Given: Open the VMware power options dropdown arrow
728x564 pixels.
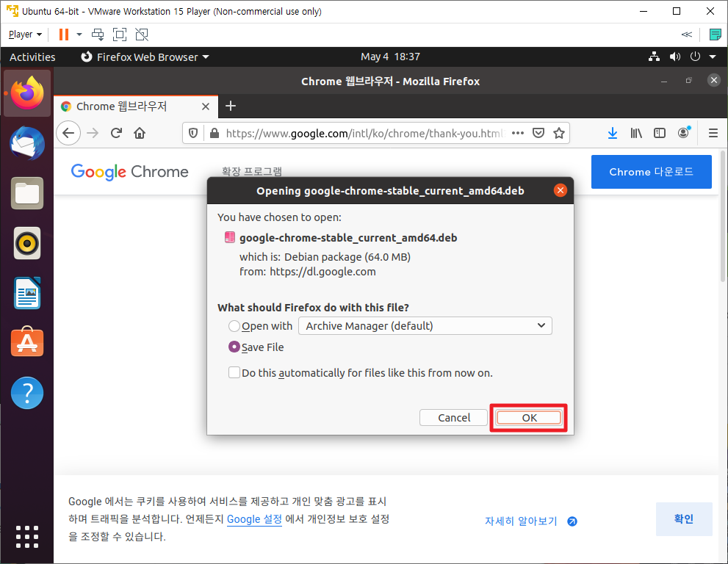Looking at the screenshot, I should 79,35.
